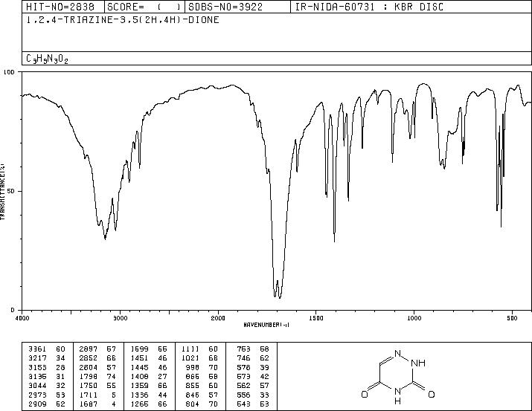Select the 3217 peak value in the table
The width and height of the screenshot is (532, 411).
click(x=37, y=357)
